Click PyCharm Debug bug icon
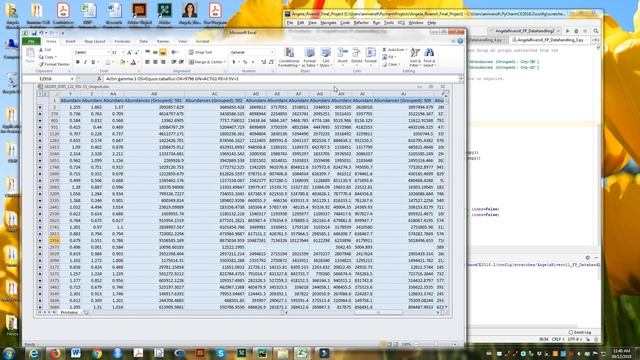The image size is (640, 360). [x=576, y=31]
